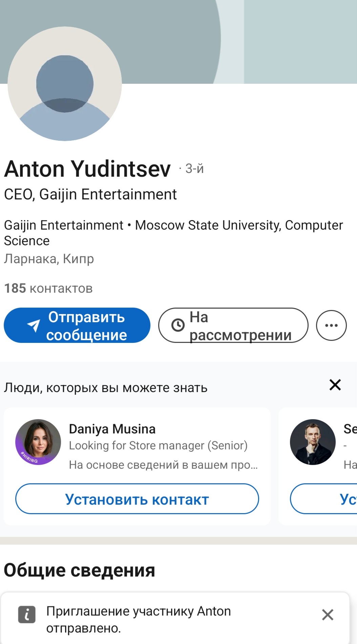Image resolution: width=357 pixels, height=644 pixels.
Task: Close the invitation sent notification
Action: [x=328, y=614]
